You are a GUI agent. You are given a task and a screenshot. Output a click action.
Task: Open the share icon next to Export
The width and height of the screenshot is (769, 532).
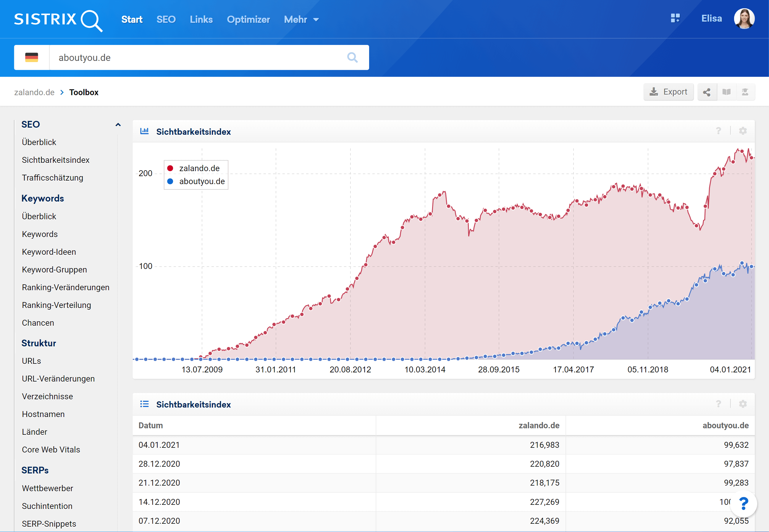coord(706,92)
